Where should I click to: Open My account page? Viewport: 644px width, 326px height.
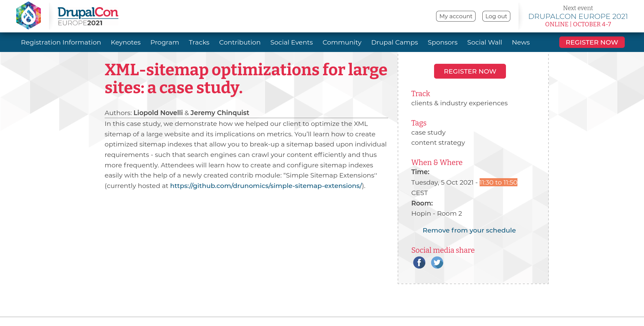(455, 16)
